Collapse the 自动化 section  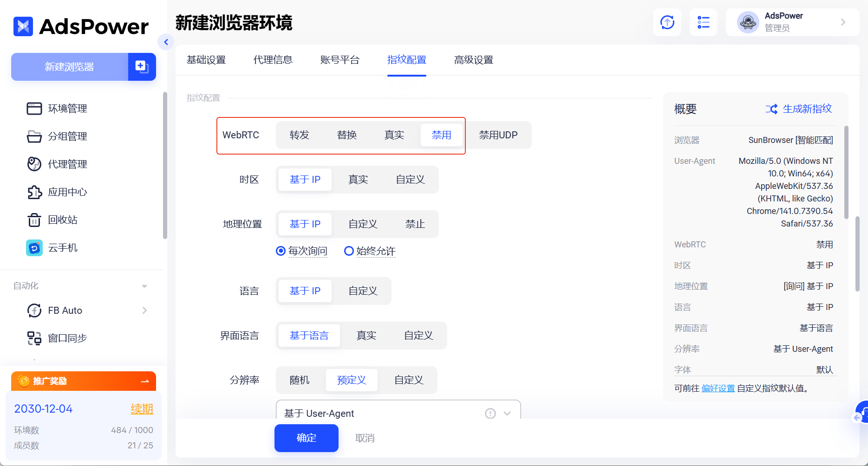[144, 286]
